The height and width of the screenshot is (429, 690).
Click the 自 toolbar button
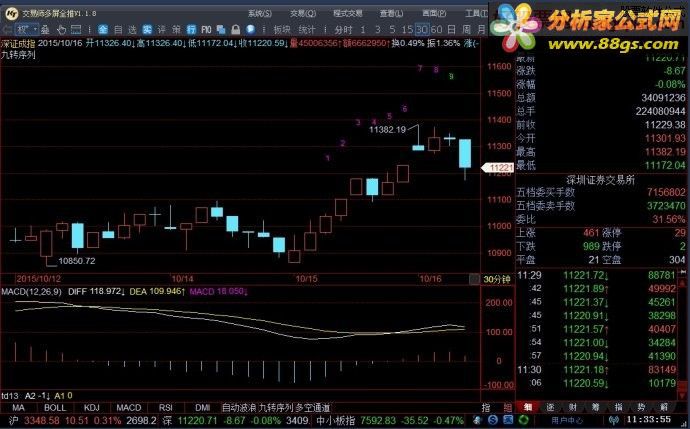pyautogui.click(x=118, y=29)
